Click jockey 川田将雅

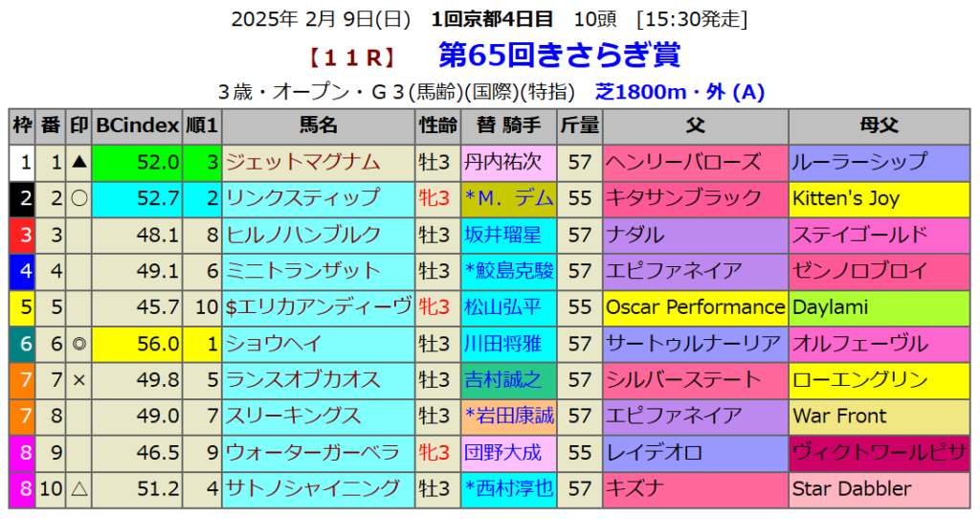pos(502,344)
